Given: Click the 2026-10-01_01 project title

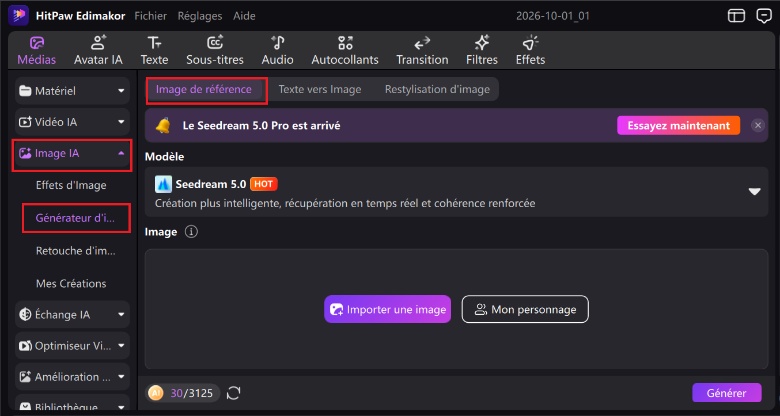Looking at the screenshot, I should (553, 16).
